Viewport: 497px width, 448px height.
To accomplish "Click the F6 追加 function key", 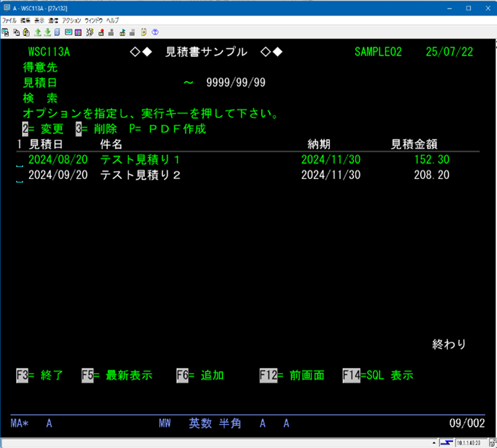I will tap(199, 375).
